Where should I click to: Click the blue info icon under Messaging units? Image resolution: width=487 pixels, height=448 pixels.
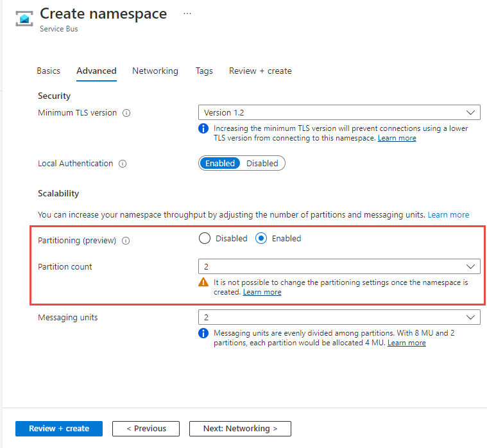[x=203, y=333]
